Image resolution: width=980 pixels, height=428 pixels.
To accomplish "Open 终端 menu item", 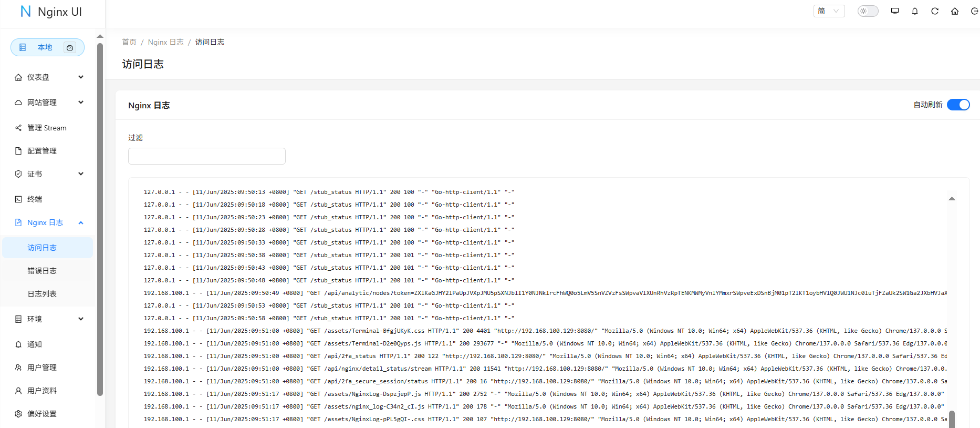I will point(47,199).
